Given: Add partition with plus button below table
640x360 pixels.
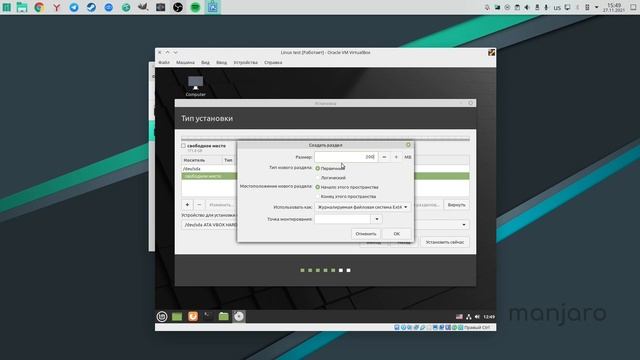Looking at the screenshot, I should [x=187, y=204].
